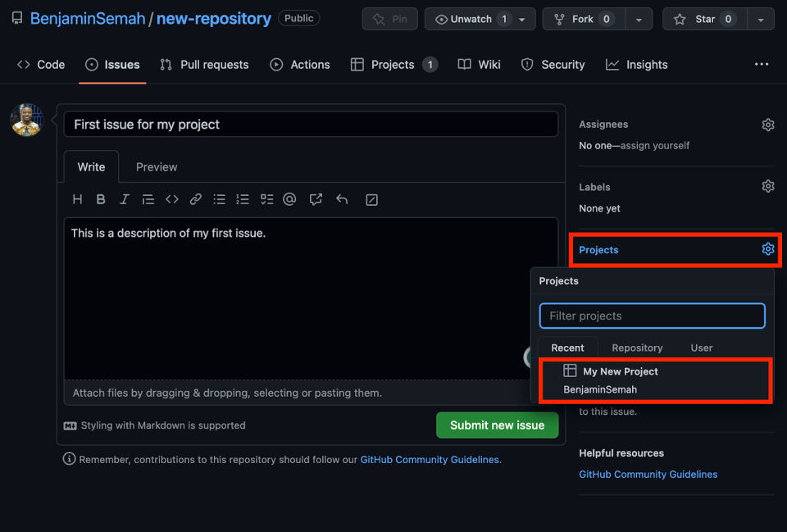The image size is (787, 532).
Task: Open the Assignees gear settings
Action: point(768,125)
